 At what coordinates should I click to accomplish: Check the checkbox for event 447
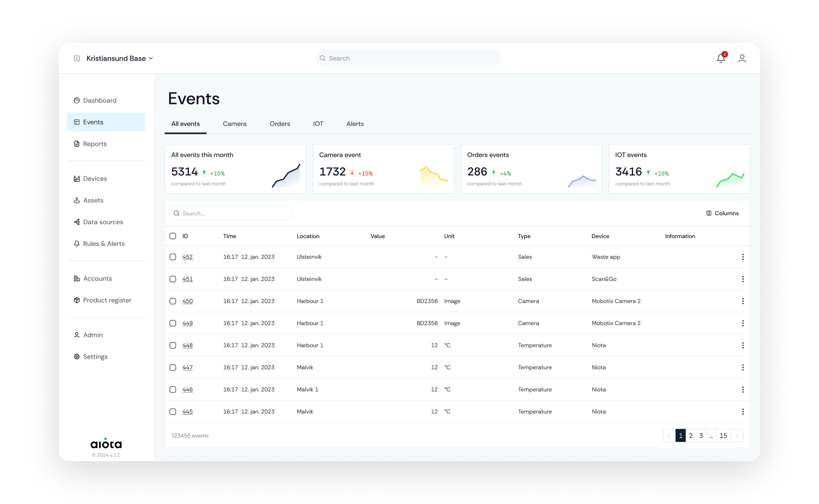173,367
